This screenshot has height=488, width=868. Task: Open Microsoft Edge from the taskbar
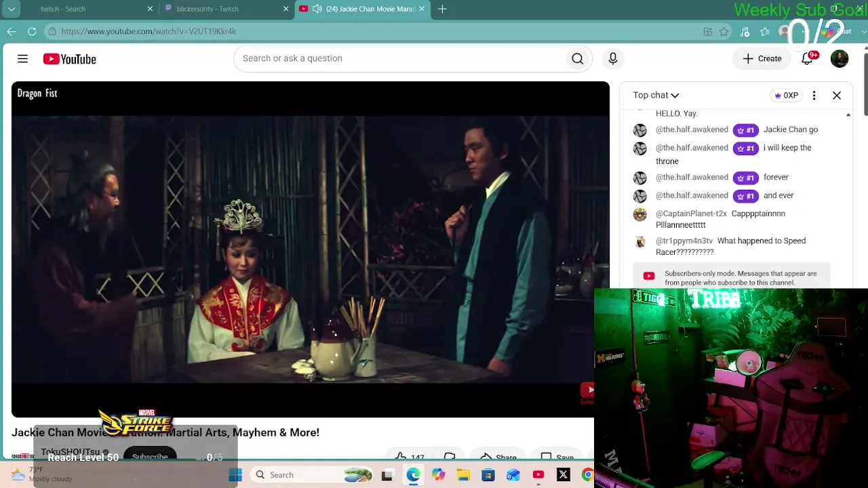click(413, 475)
